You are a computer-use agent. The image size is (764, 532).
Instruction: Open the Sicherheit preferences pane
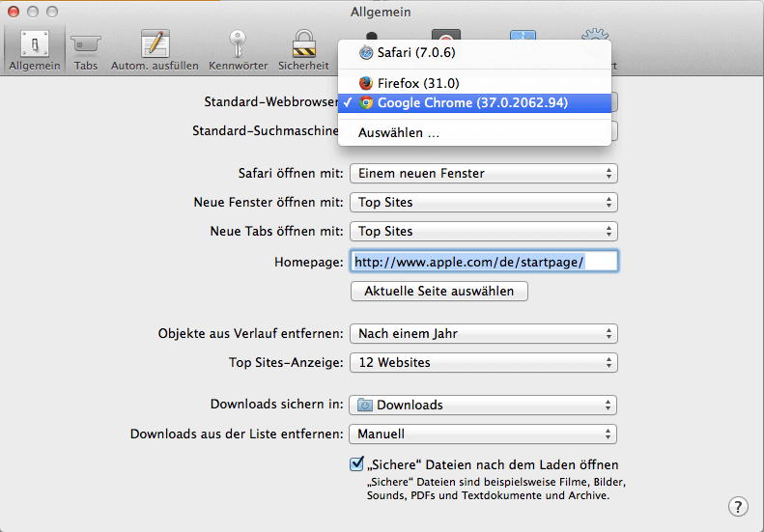[x=303, y=49]
